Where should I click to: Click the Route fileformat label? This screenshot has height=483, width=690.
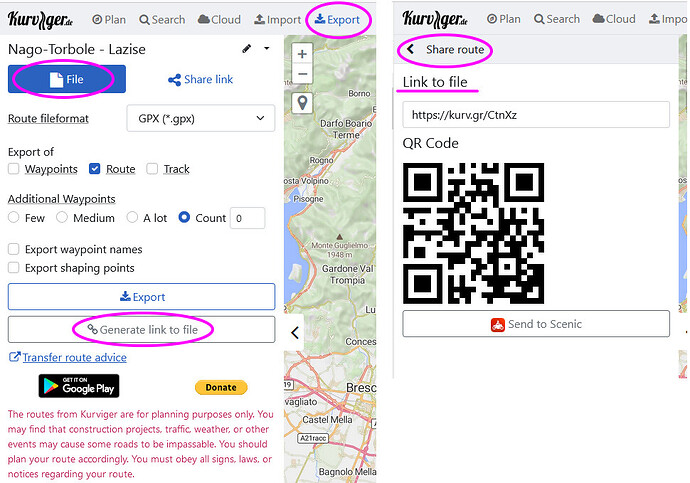(x=48, y=119)
